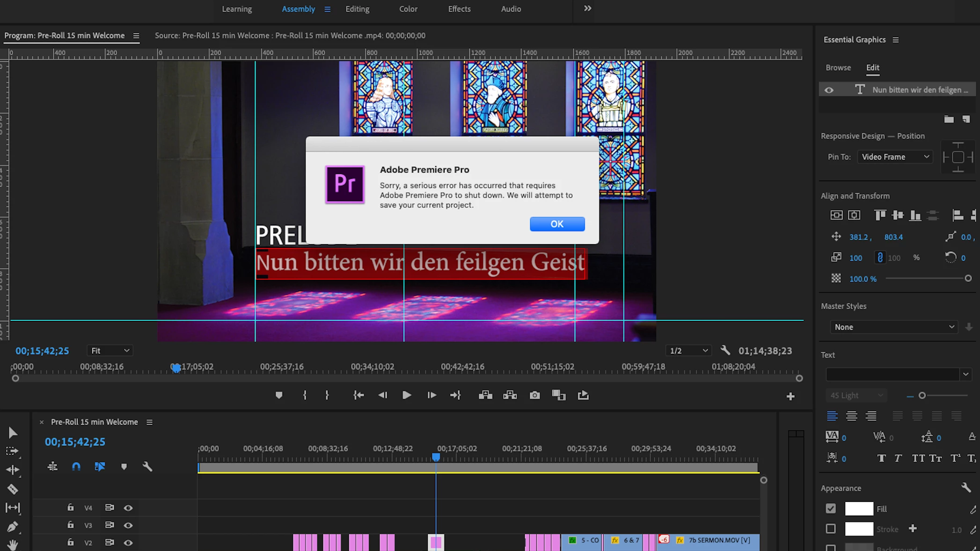Open the Pin To Video Frame dropdown
The width and height of the screenshot is (980, 551).
pos(895,157)
